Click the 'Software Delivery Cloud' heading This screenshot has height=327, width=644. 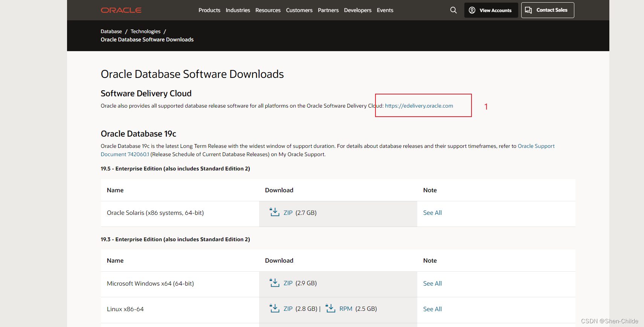146,93
